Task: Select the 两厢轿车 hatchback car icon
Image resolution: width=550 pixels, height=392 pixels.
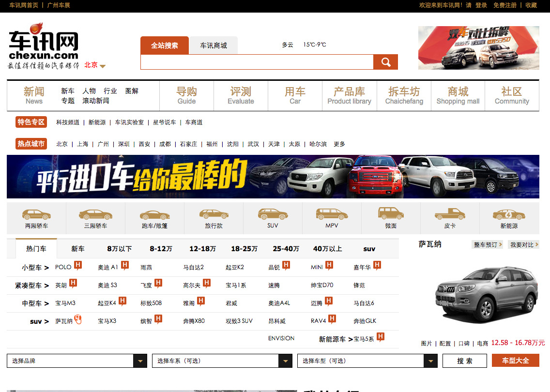Action: (x=36, y=214)
